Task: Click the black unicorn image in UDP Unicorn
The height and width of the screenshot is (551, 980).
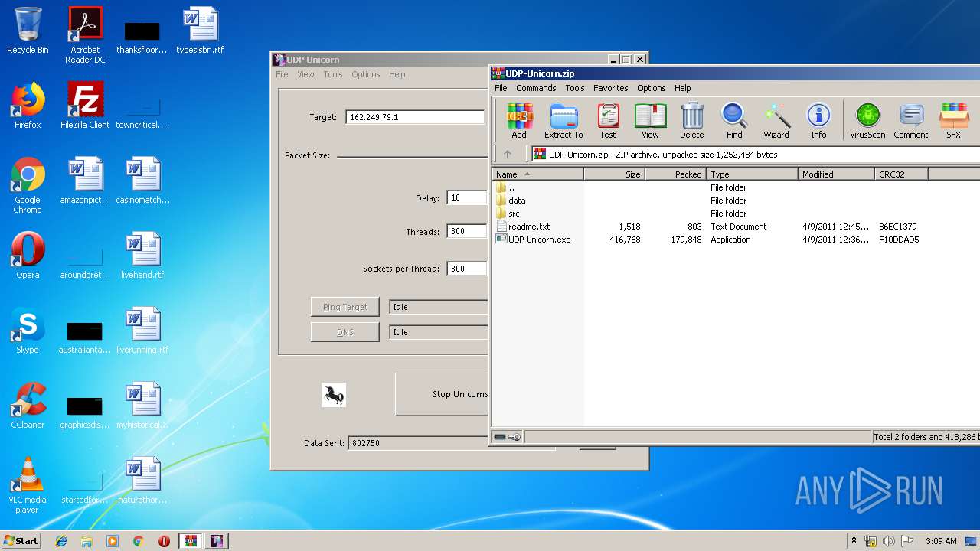Action: click(x=333, y=395)
